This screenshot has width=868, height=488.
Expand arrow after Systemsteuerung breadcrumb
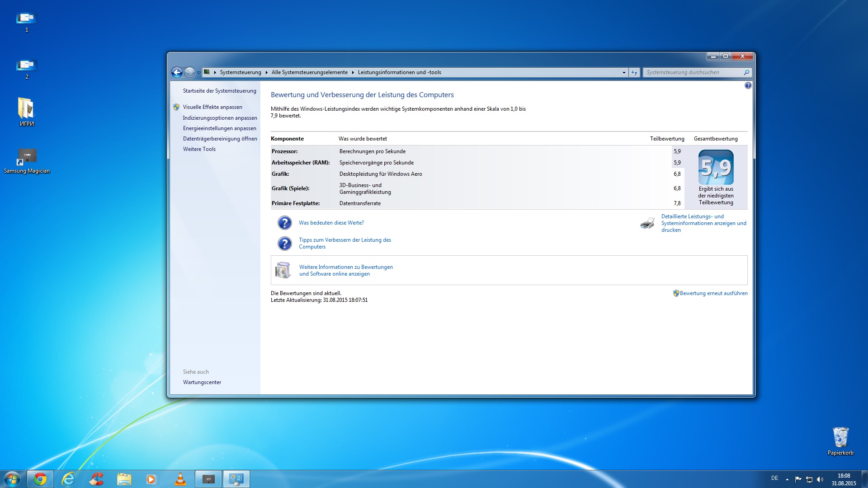[x=267, y=72]
